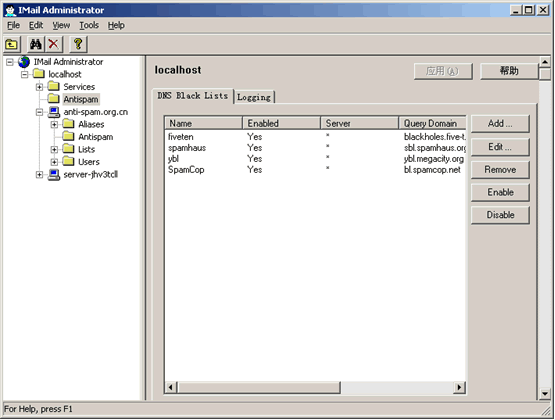Expand the Users folder node
Viewport: 555px width, 420px height.
pos(54,162)
